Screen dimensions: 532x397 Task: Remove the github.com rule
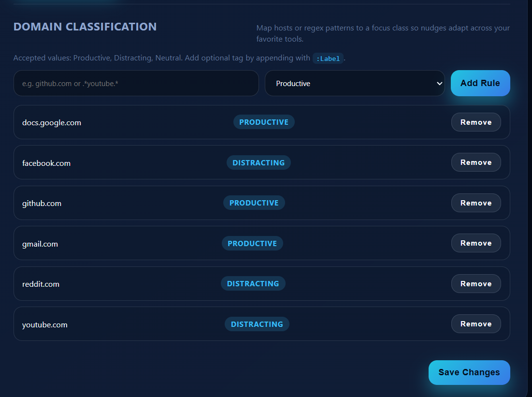(x=475, y=203)
